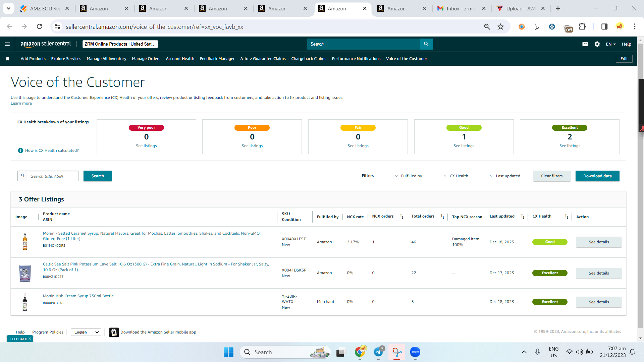
Task: Open the browser extensions puzzle icon
Action: 582,26
